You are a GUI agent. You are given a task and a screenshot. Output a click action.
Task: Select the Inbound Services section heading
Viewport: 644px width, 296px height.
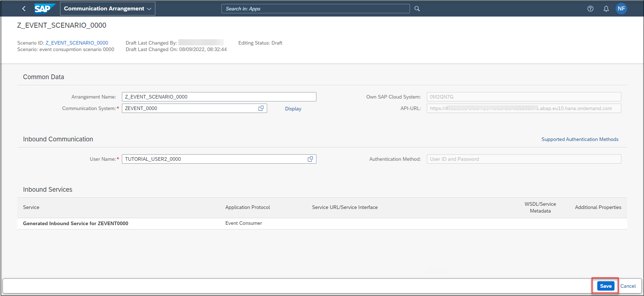click(47, 190)
